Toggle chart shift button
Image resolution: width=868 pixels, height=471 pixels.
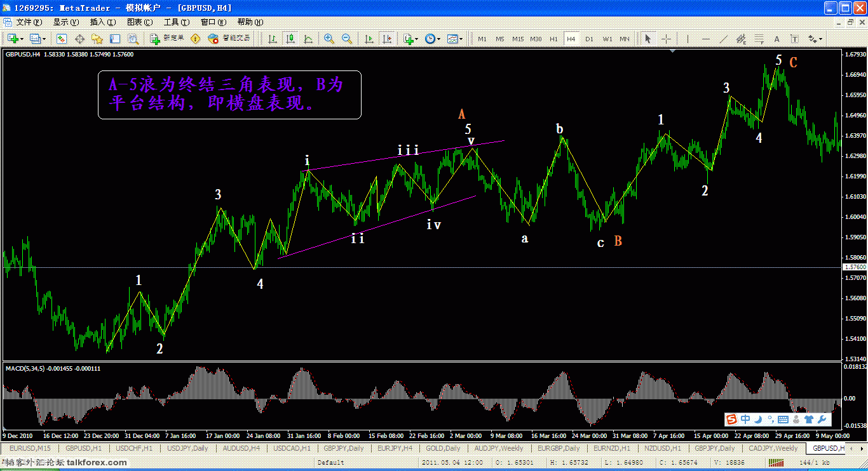pos(387,39)
